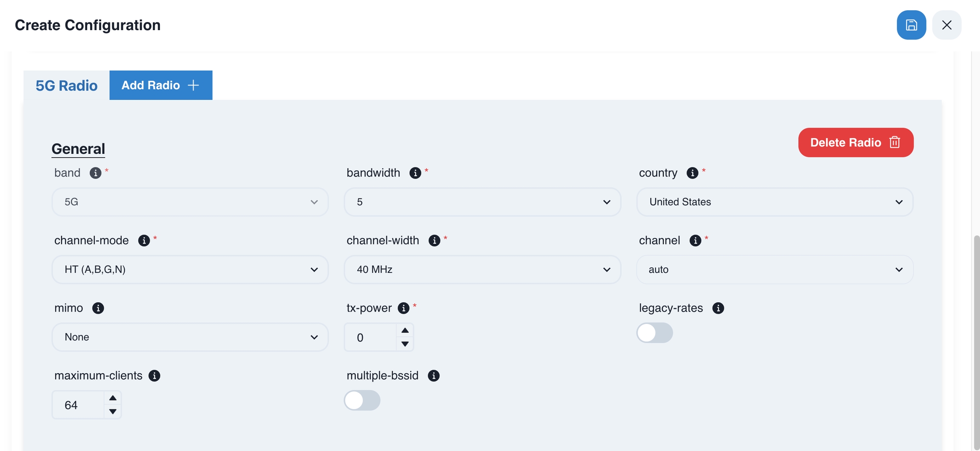Click the tx-power info icon
The image size is (980, 451).
tap(403, 308)
